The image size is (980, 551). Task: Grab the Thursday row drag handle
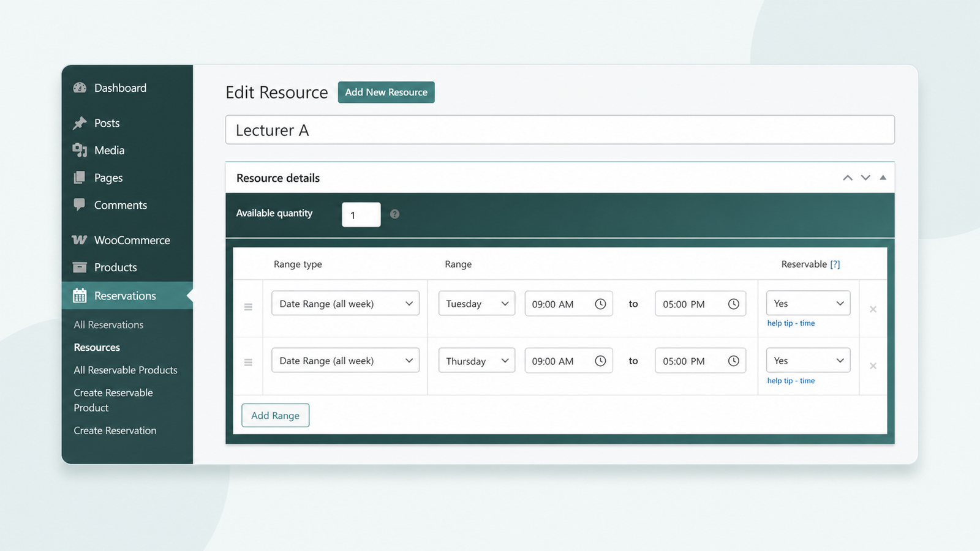pos(248,362)
